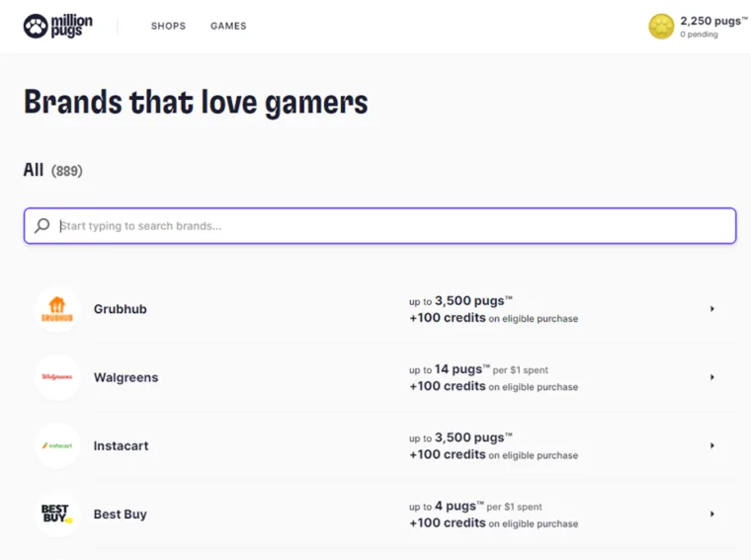Viewport: 751px width, 560px height.
Task: Click the Walgreens brand name link
Action: point(125,377)
